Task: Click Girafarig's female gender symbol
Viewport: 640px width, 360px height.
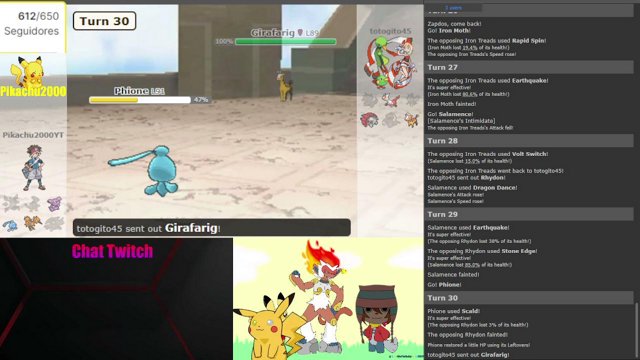Action: click(300, 33)
